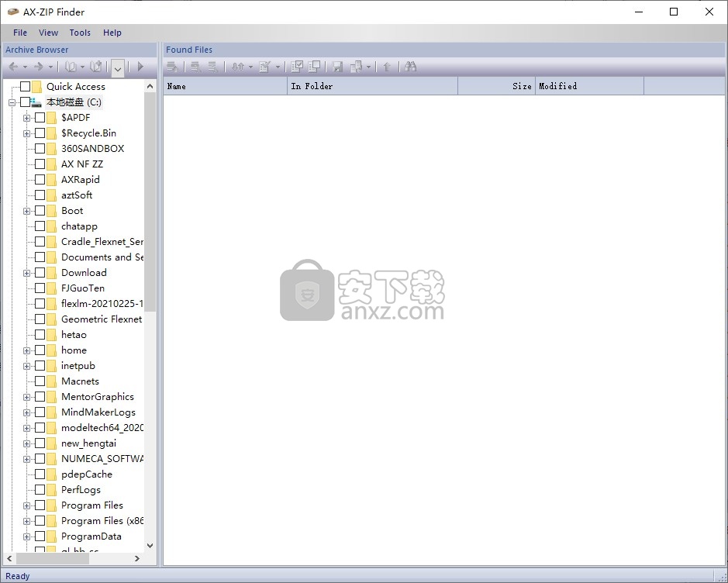The image size is (728, 583).
Task: Open the File menu
Action: [20, 33]
